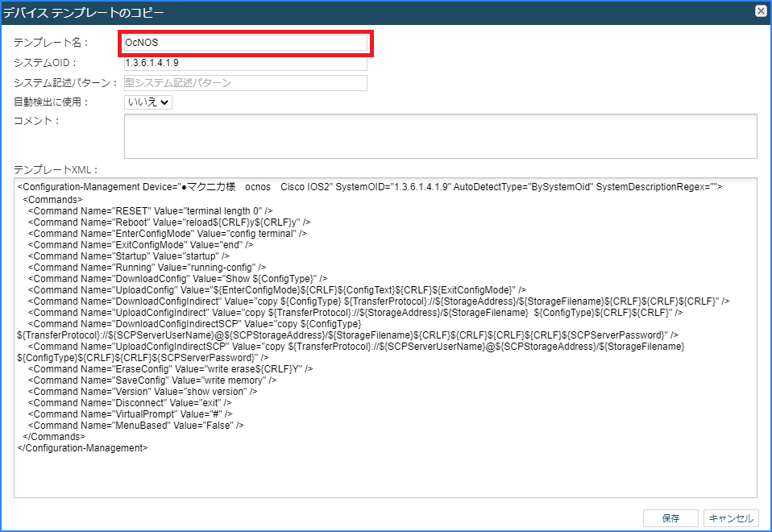772x532 pixels.
Task: Click the 保存 button
Action: tap(670, 518)
